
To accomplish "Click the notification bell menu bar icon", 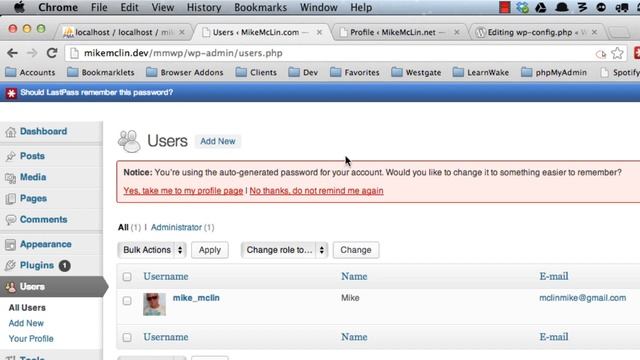I will click(x=562, y=7).
